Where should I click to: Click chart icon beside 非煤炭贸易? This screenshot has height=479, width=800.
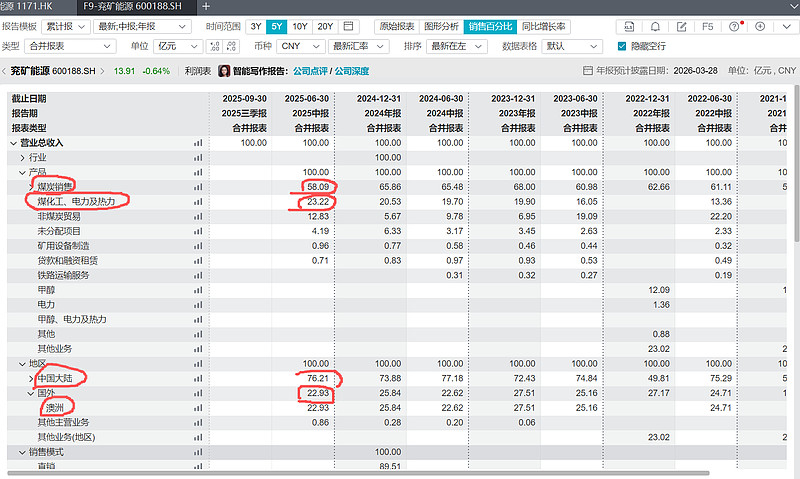pyautogui.click(x=197, y=216)
